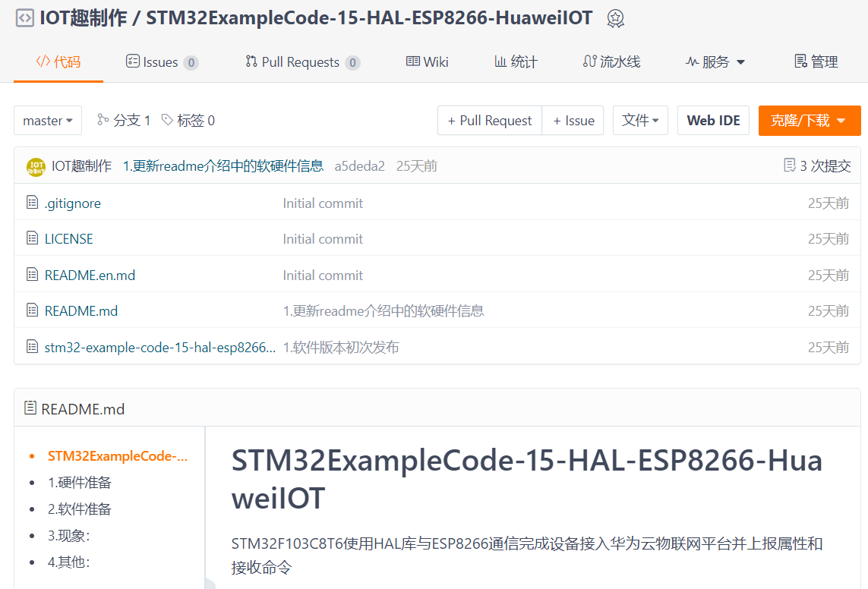Launch the Web IDE

point(713,121)
